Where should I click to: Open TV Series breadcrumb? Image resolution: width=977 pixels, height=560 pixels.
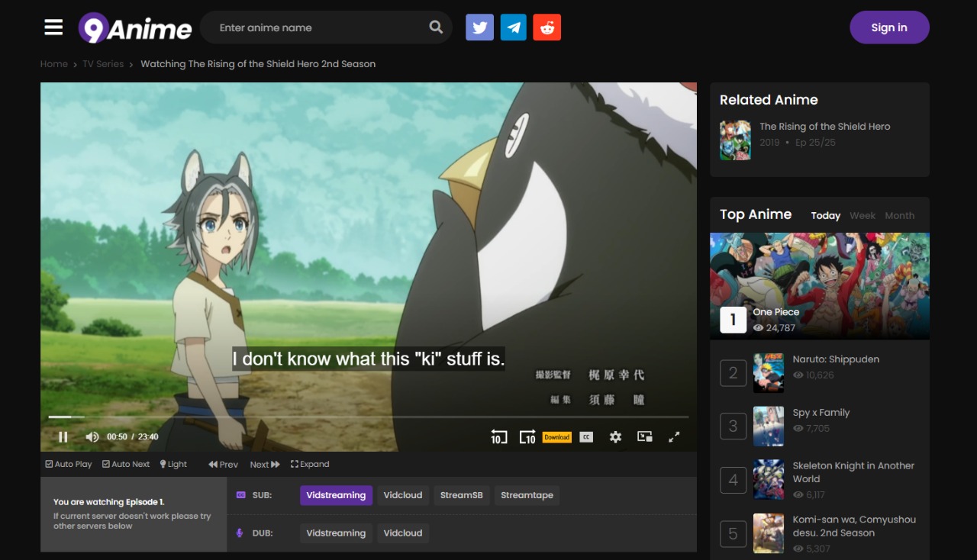click(x=103, y=64)
